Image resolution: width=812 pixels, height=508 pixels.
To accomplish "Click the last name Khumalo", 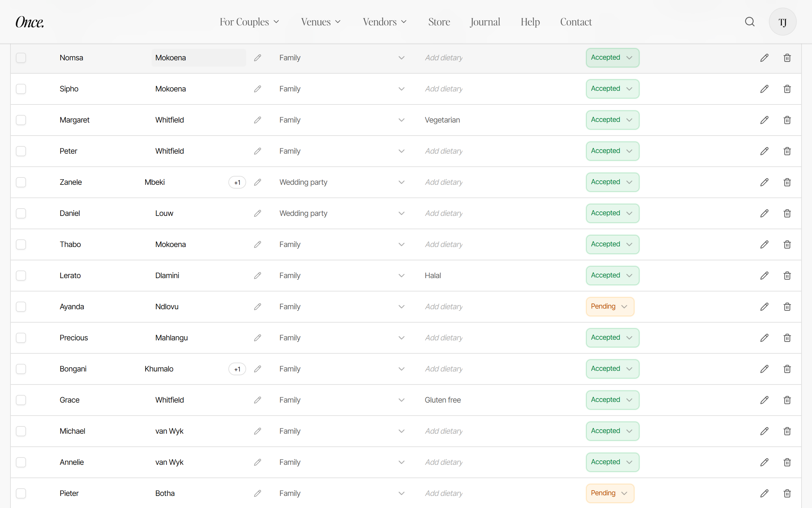I will [159, 369].
